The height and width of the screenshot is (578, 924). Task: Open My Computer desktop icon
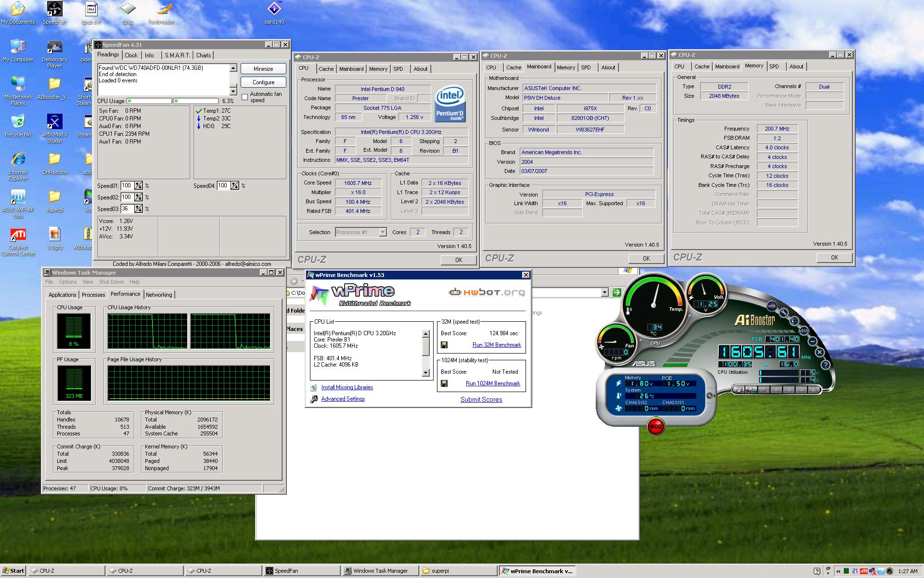[18, 51]
